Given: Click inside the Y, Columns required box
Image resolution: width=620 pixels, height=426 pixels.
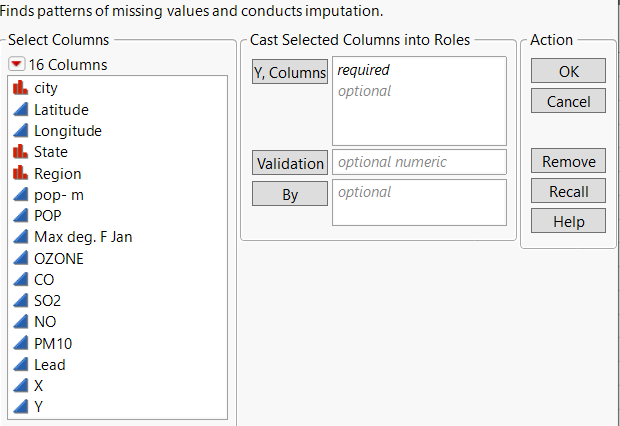Looking at the screenshot, I should 420,110.
